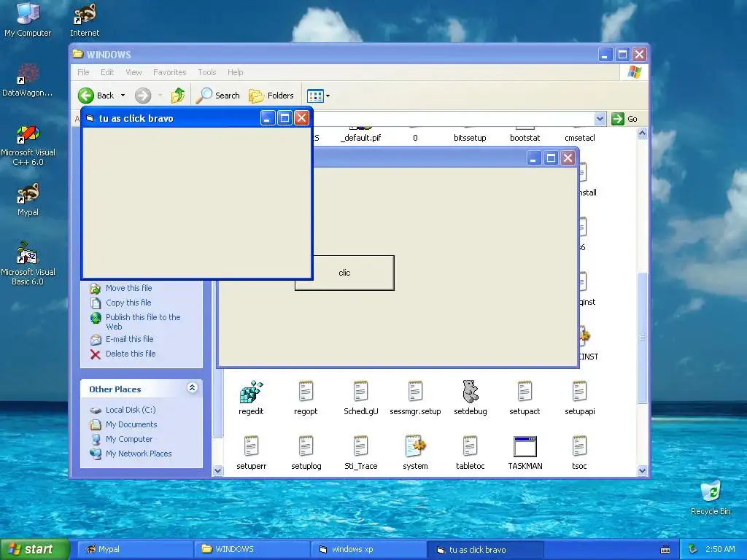This screenshot has height=560, width=747.
Task: Select the tsoc file
Action: (x=579, y=452)
